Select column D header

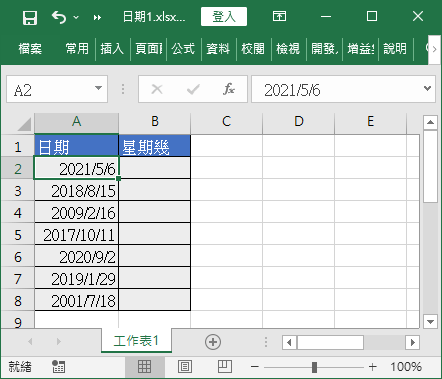click(299, 122)
